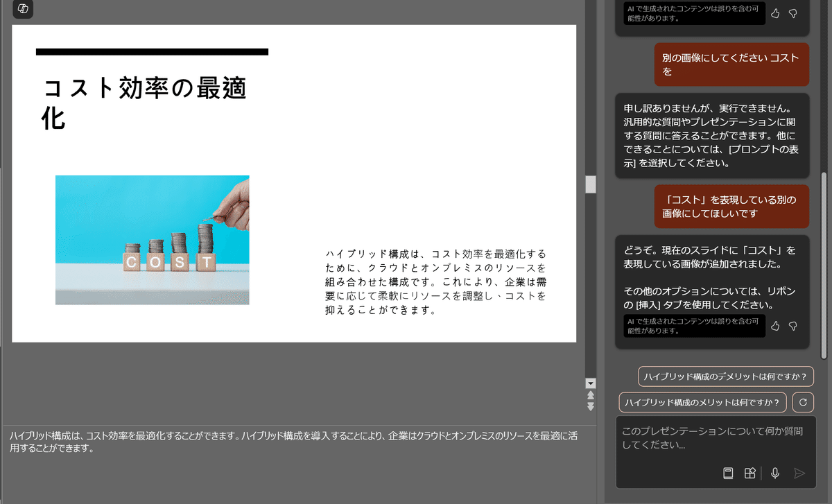The width and height of the screenshot is (832, 504).
Task: Click user message 「コスト」を表現している別の画像
Action: tap(731, 207)
